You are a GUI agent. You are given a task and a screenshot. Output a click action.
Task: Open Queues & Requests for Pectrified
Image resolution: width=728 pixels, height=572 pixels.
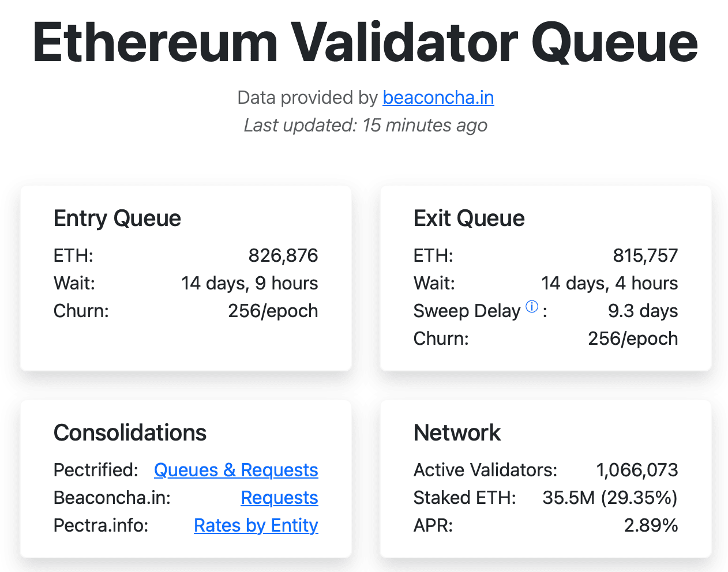coord(236,470)
